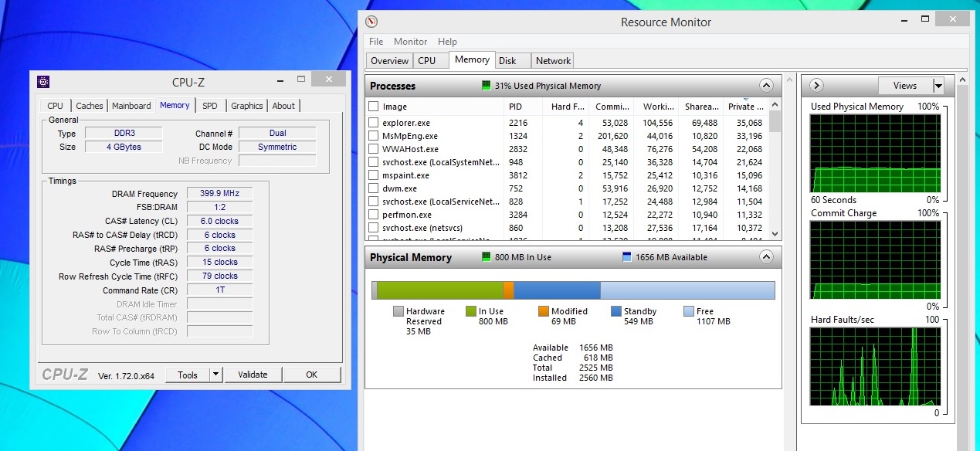Click OK in CPU-Z
Viewport: 980px width, 451px height.
[311, 375]
